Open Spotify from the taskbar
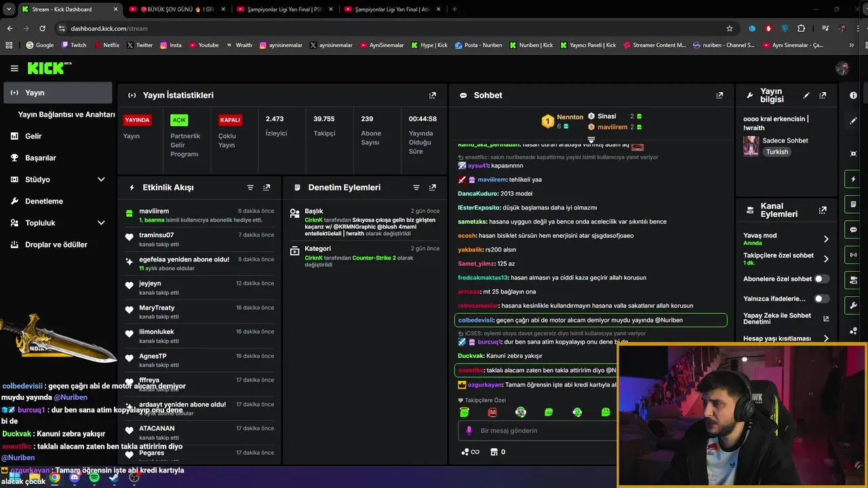The height and width of the screenshot is (488, 868). point(94,478)
